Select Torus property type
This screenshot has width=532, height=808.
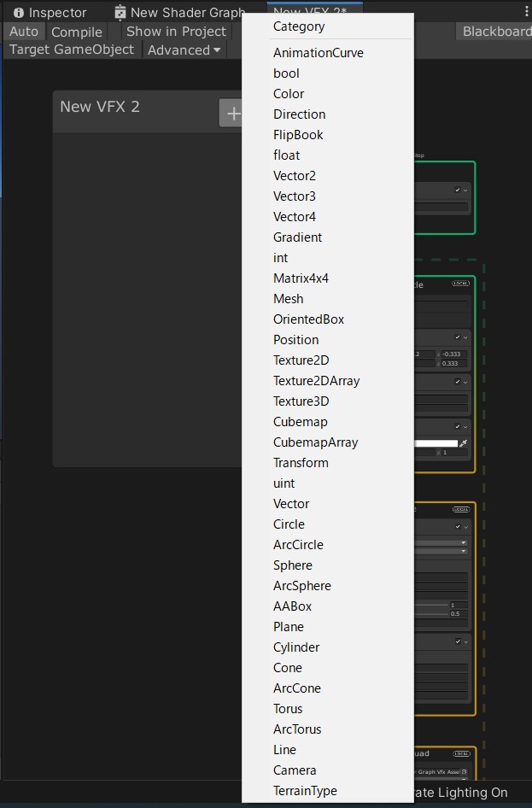(328, 709)
